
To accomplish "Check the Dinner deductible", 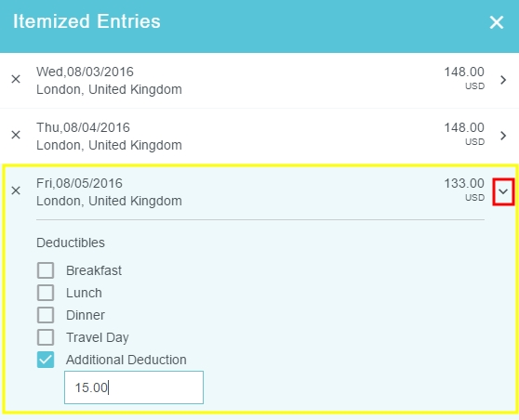I will tap(46, 315).
